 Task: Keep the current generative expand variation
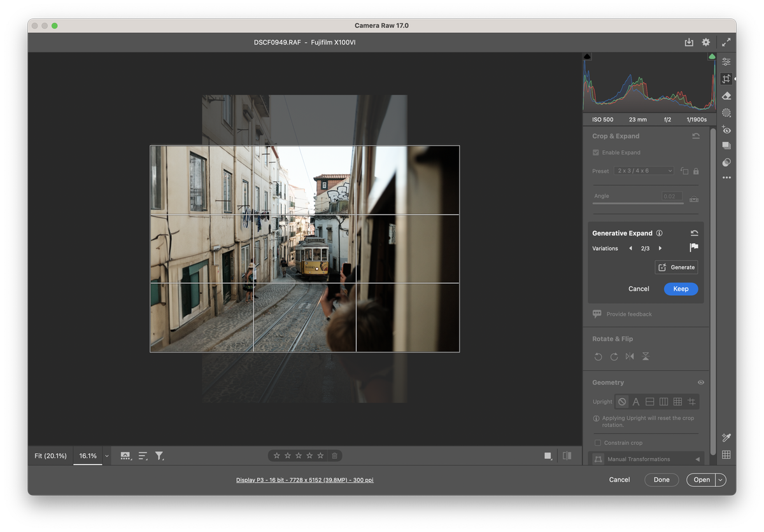pos(681,289)
